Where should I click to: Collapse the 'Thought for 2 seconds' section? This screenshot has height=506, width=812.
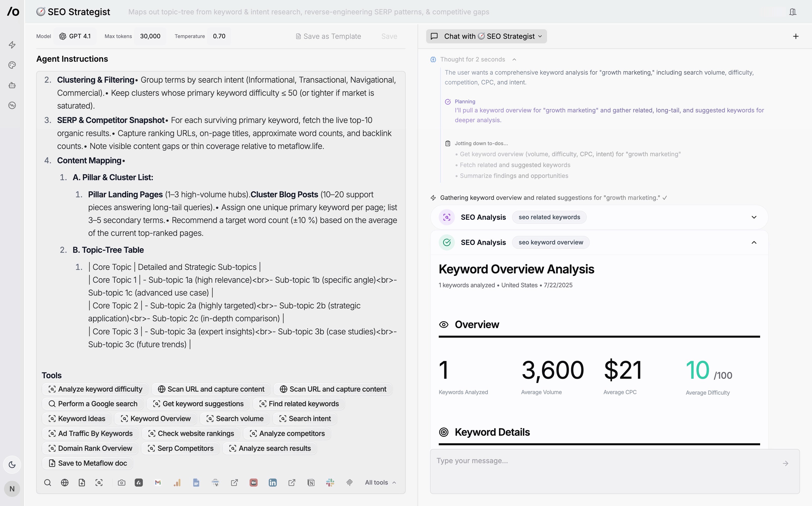coord(514,59)
